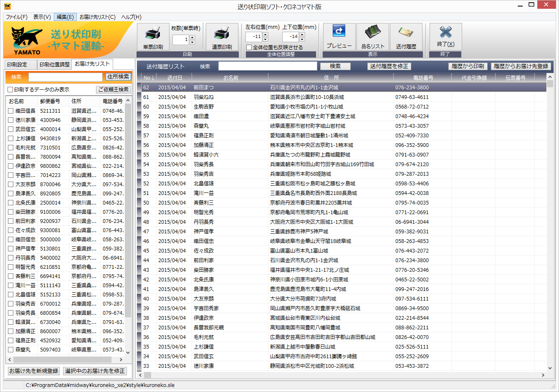Click the ご依頼主検索 button
The width and height of the screenshot is (559, 392).
coord(114,90)
